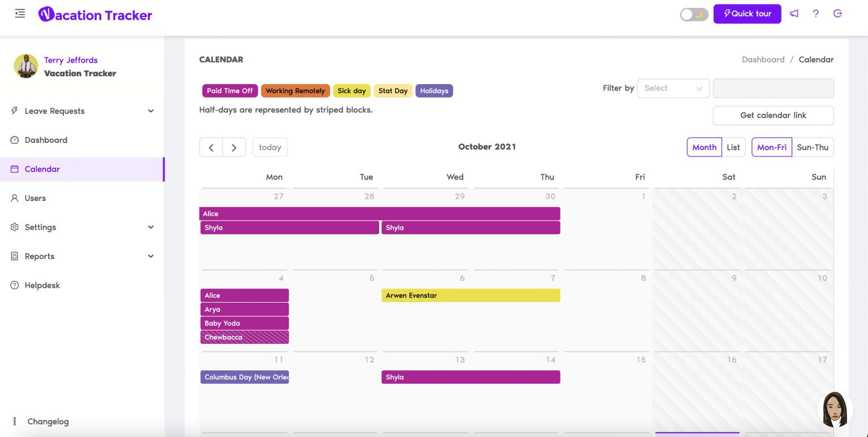Open the Changelog entry
The height and width of the screenshot is (437, 868).
[48, 421]
